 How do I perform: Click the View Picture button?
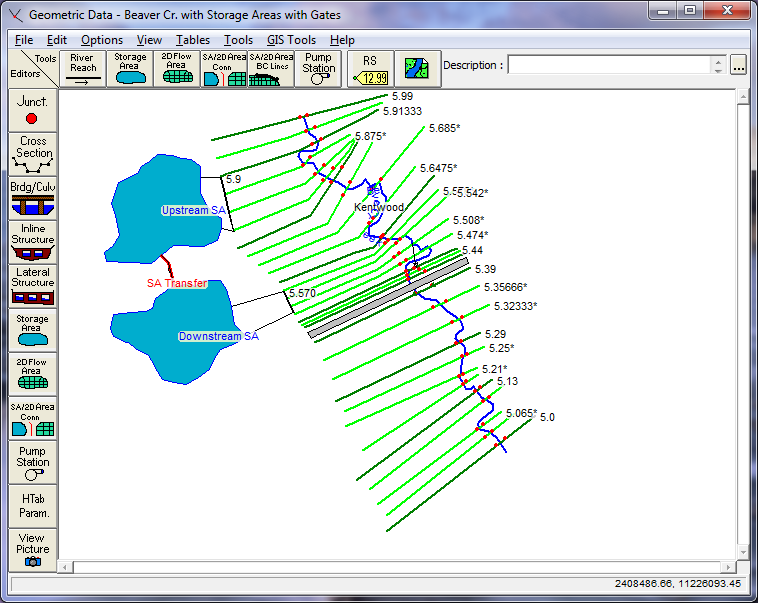pos(32,550)
